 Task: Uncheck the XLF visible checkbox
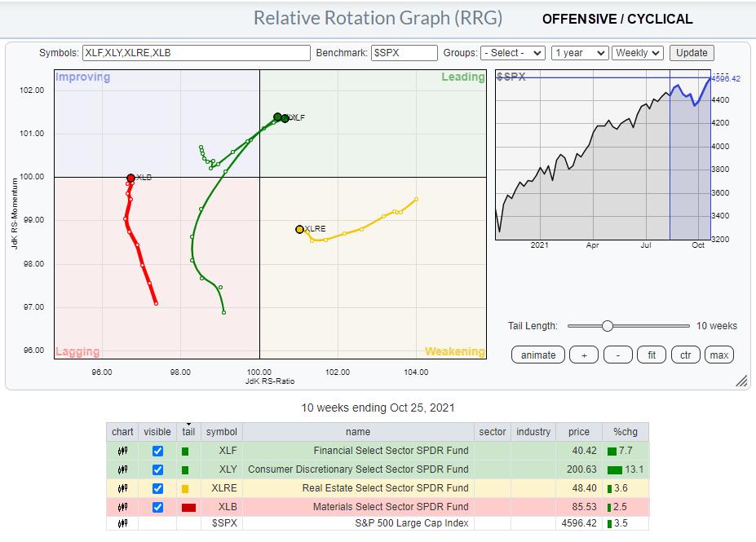(157, 450)
